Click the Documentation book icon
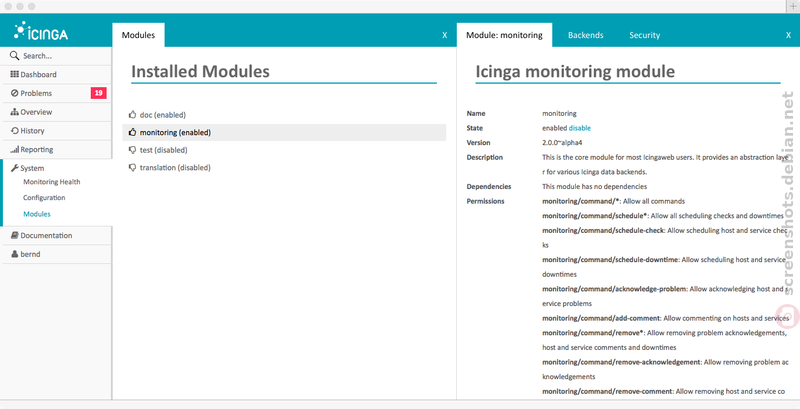The height and width of the screenshot is (409, 800). point(15,236)
